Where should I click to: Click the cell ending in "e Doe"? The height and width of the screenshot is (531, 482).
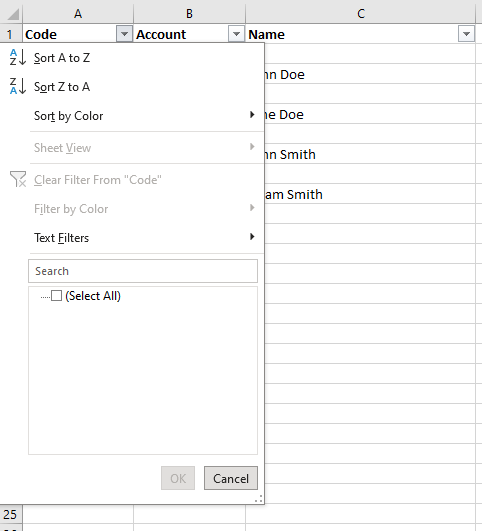[x=370, y=114]
